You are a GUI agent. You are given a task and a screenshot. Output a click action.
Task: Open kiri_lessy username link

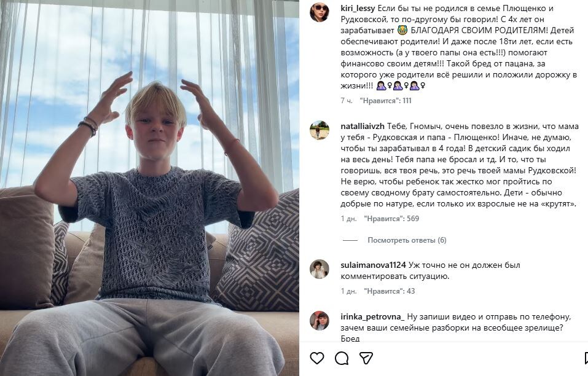[357, 7]
